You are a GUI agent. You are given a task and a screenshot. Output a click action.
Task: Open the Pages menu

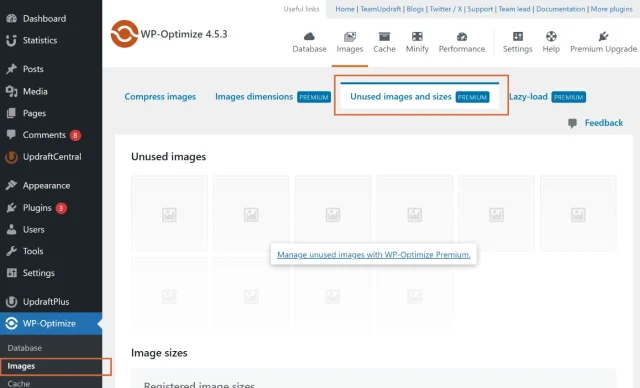pyautogui.click(x=34, y=113)
